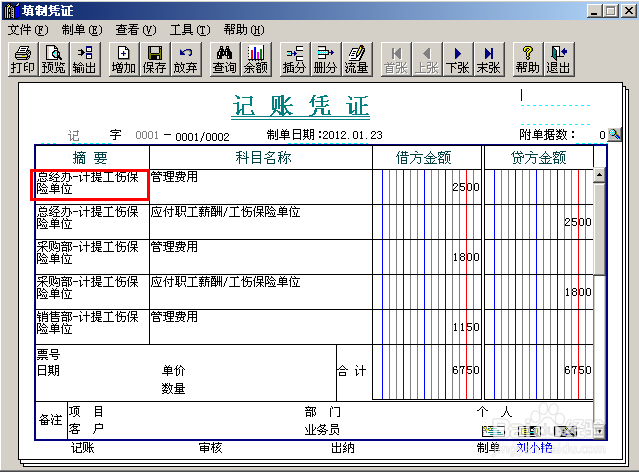The width and height of the screenshot is (639, 472).
Task: Close the 填制凭证 window
Action: [x=628, y=10]
